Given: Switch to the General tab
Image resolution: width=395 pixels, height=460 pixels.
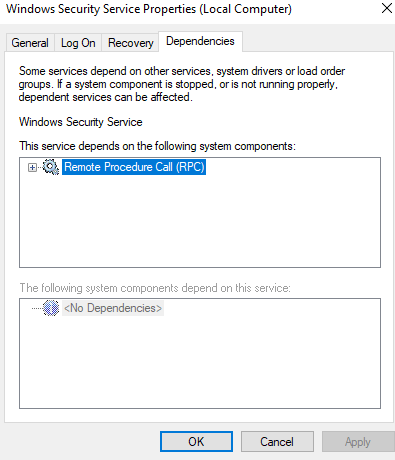Looking at the screenshot, I should coord(30,43).
